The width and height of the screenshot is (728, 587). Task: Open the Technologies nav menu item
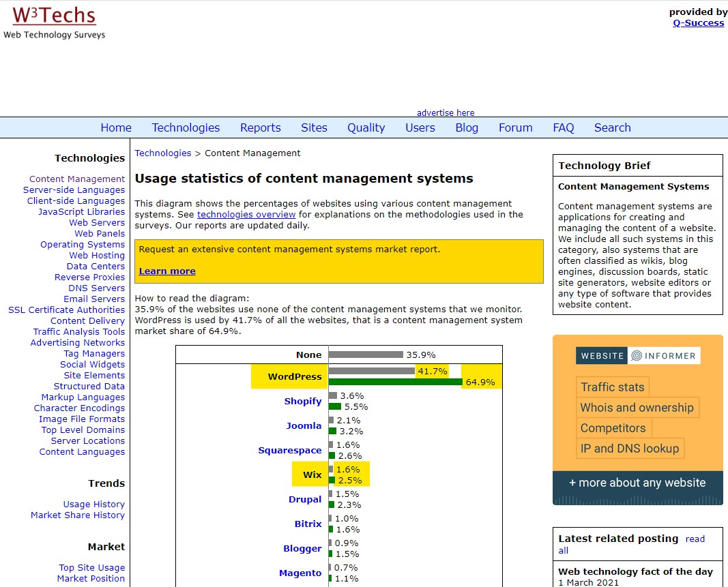(186, 127)
